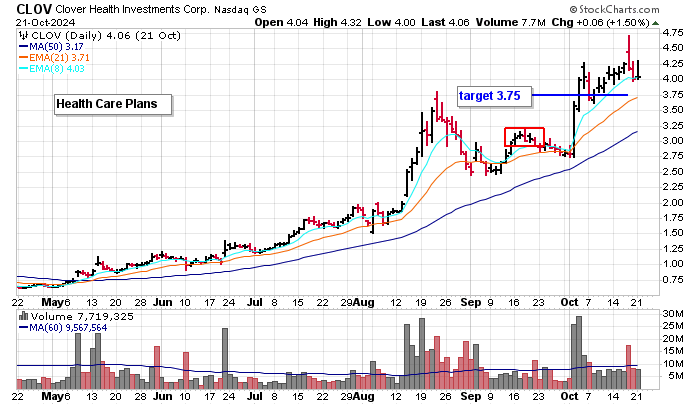The width and height of the screenshot is (700, 405).
Task: Click the 4.25 price axis label
Action: tap(673, 64)
